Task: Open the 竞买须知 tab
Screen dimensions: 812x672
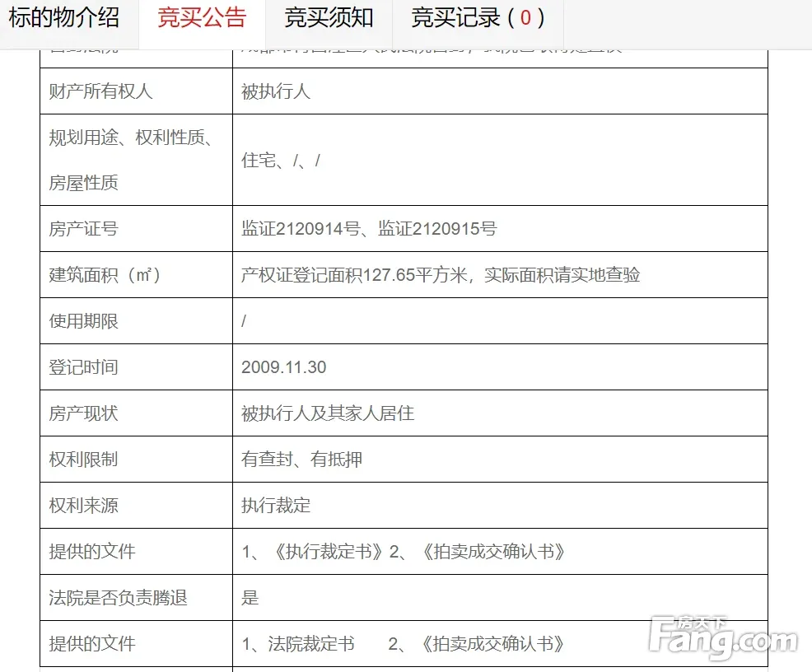Action: (329, 17)
